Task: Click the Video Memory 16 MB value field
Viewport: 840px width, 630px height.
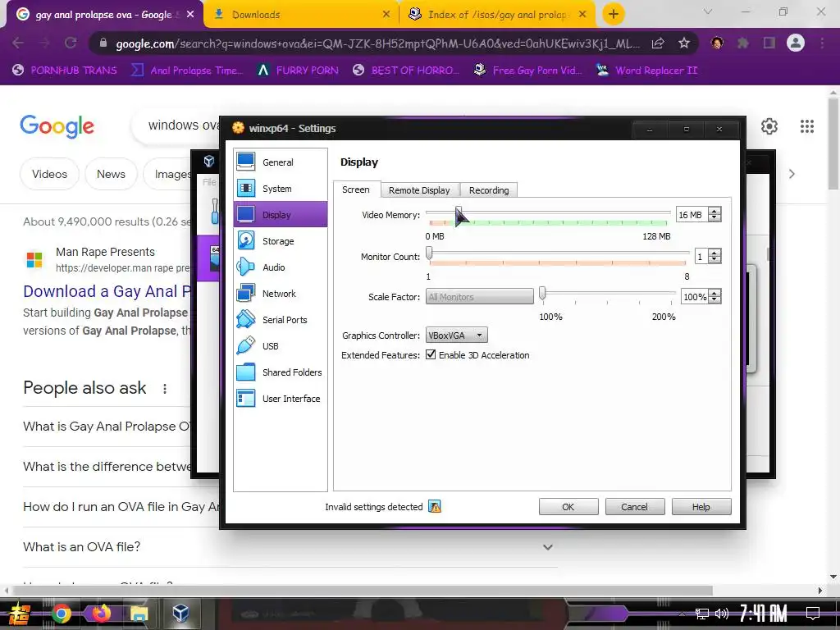Action: tap(692, 215)
